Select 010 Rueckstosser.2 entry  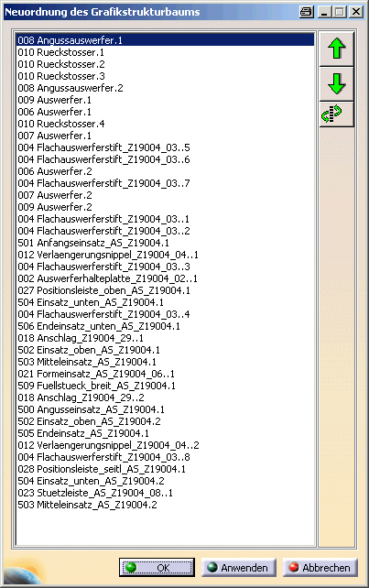pyautogui.click(x=165, y=64)
